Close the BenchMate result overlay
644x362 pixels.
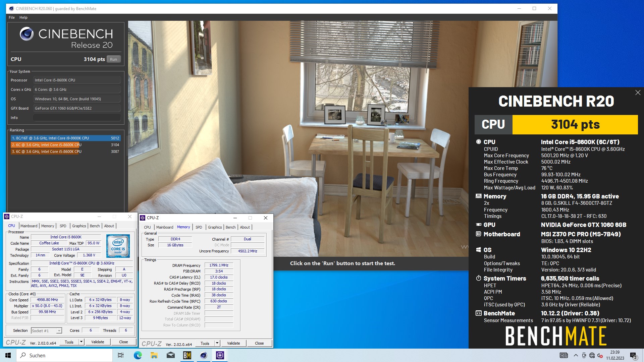[638, 93]
